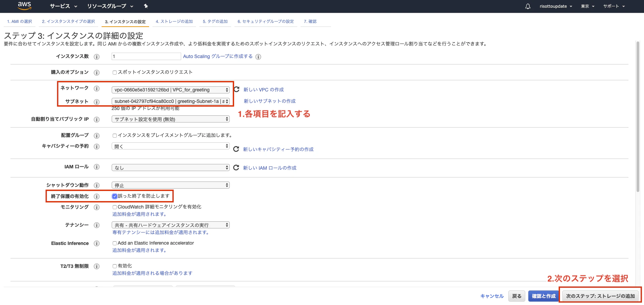Go to 6. セキュリティグループの設定 tab
This screenshot has width=644, height=305.
tap(265, 21)
